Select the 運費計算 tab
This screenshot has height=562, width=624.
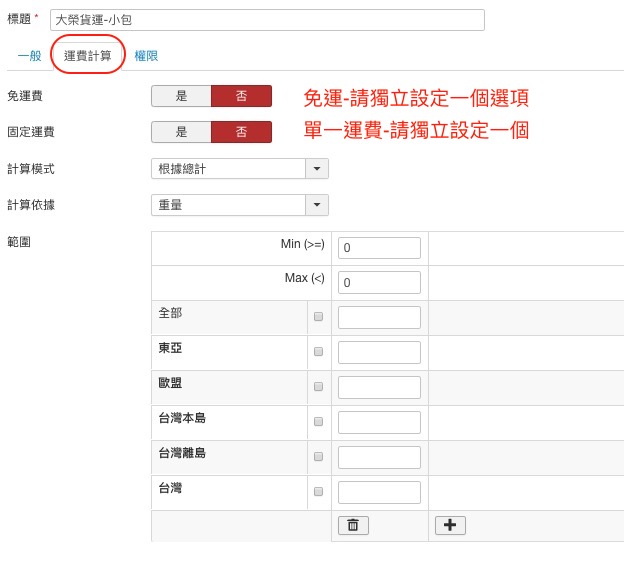[x=88, y=56]
